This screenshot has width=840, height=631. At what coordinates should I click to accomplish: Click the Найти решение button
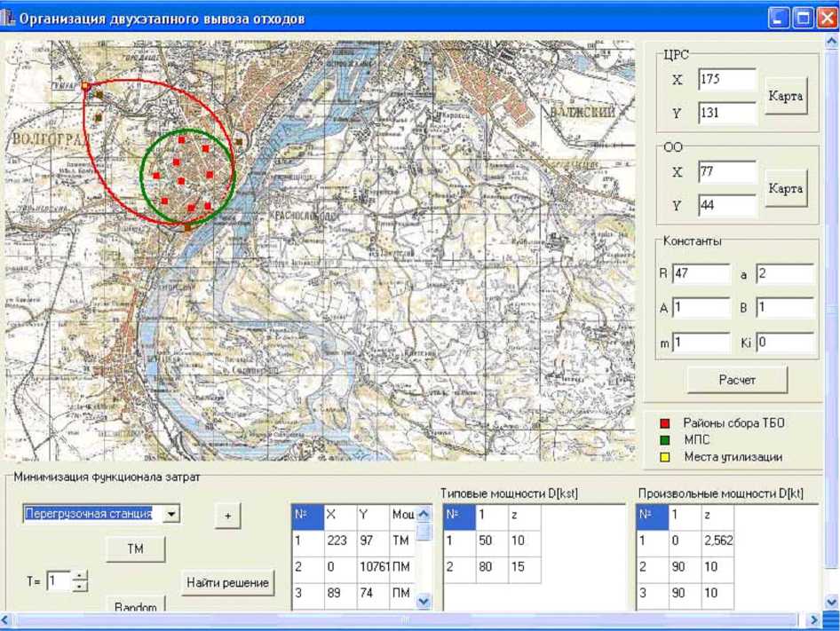tap(227, 583)
